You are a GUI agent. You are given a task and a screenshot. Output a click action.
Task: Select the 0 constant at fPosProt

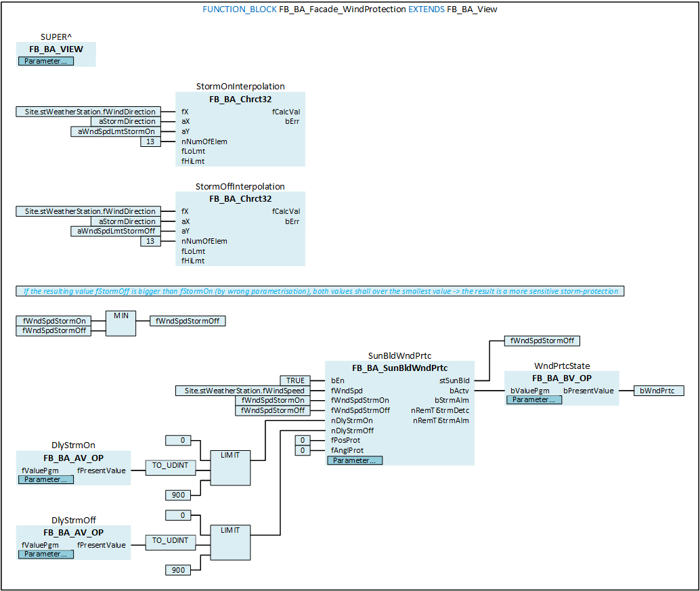pyautogui.click(x=303, y=440)
